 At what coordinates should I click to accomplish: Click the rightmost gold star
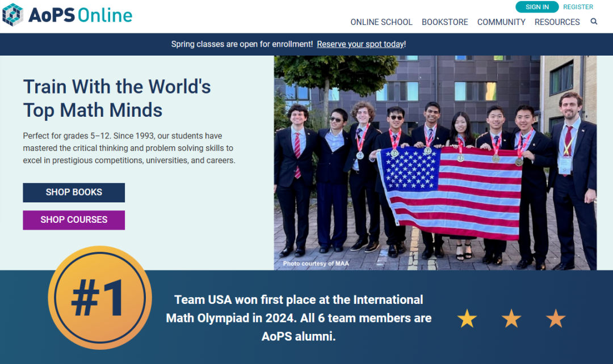(x=556, y=319)
